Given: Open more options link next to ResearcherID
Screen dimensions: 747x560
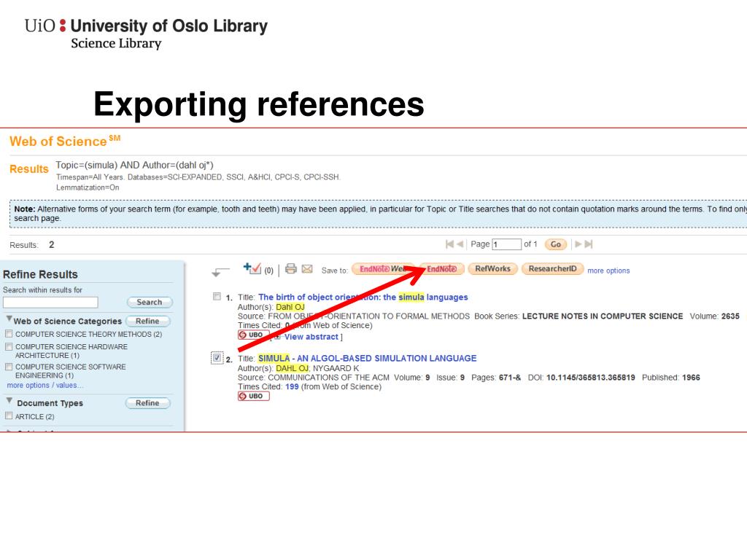Looking at the screenshot, I should (608, 271).
